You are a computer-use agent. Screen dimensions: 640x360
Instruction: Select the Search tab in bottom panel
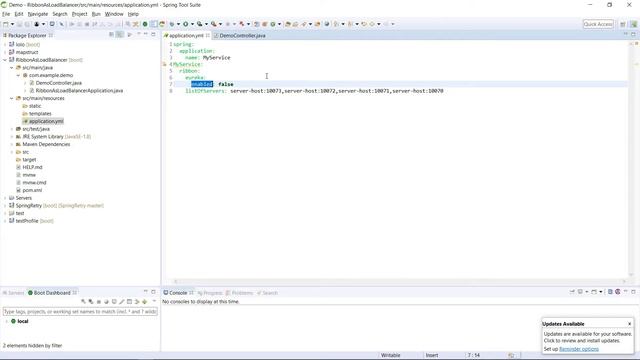267,293
